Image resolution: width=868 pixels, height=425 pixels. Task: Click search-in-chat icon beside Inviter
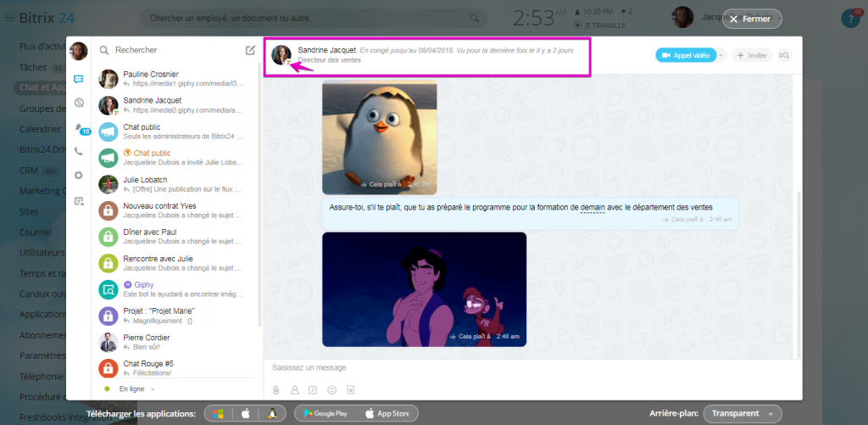[x=785, y=55]
